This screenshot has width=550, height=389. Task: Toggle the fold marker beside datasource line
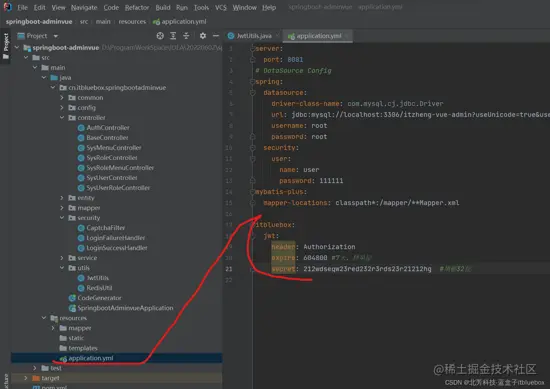tap(253, 93)
